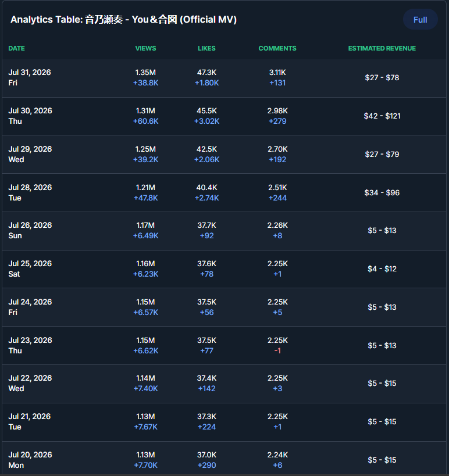Click the ESTIMATED REVENUE column header
Viewport: 449px width, 476px height.
point(382,48)
